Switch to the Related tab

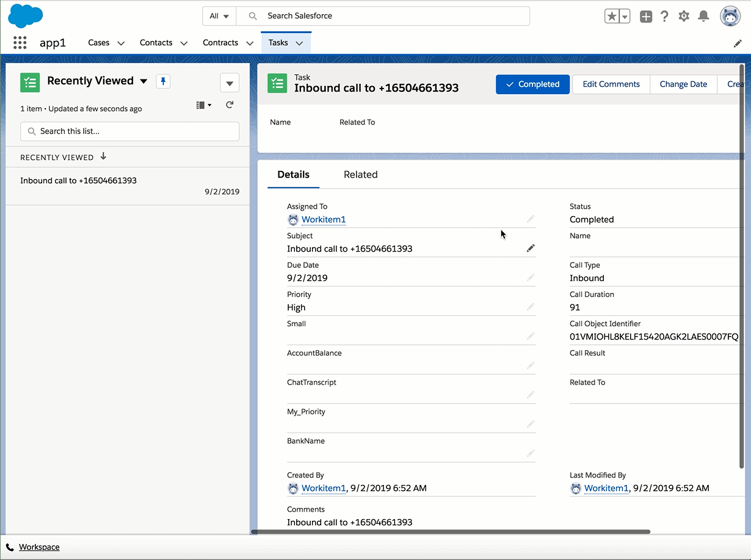click(x=361, y=175)
